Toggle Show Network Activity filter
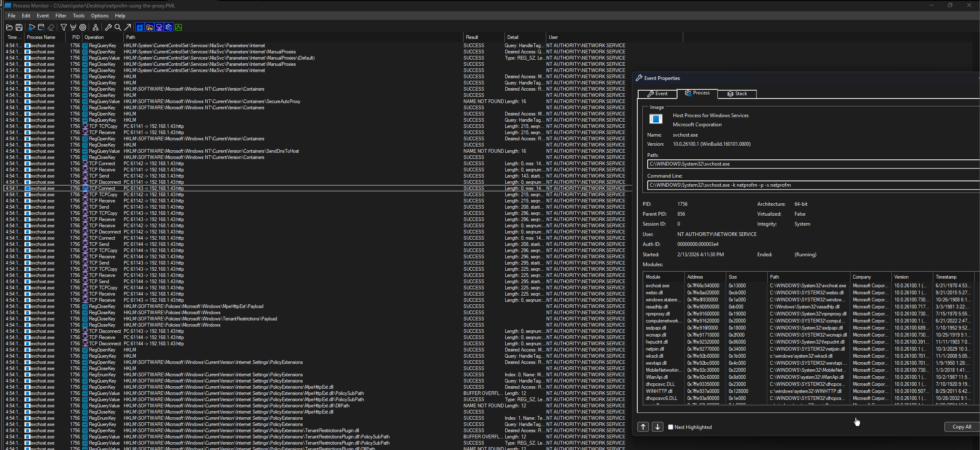Viewport: 980px width, 450px height. (159, 27)
